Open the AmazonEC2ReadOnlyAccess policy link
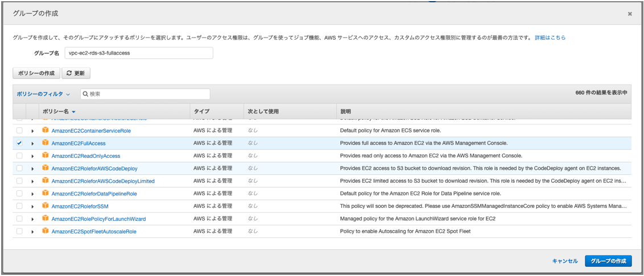Image resolution: width=644 pixels, height=276 pixels. (x=86, y=156)
